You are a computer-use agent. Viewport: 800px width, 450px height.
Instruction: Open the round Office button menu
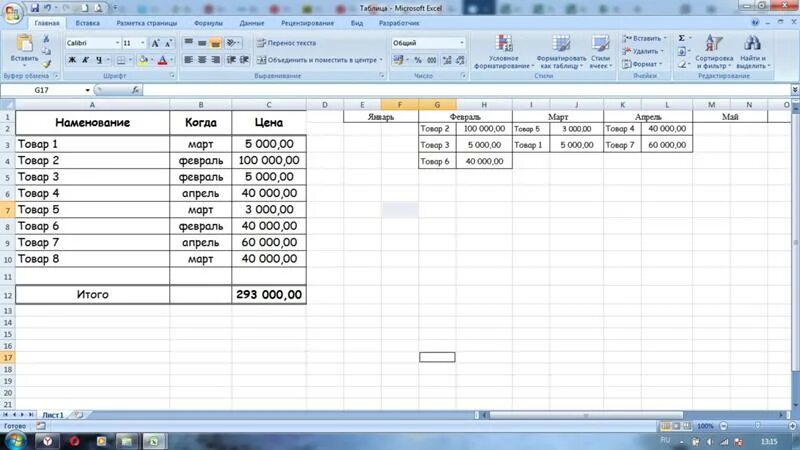pyautogui.click(x=12, y=12)
